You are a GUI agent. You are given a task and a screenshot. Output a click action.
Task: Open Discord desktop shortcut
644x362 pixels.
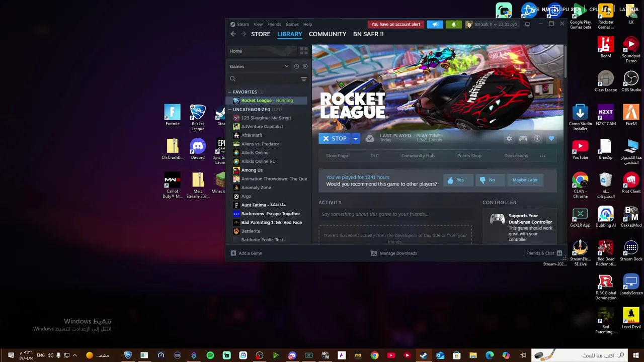click(198, 149)
